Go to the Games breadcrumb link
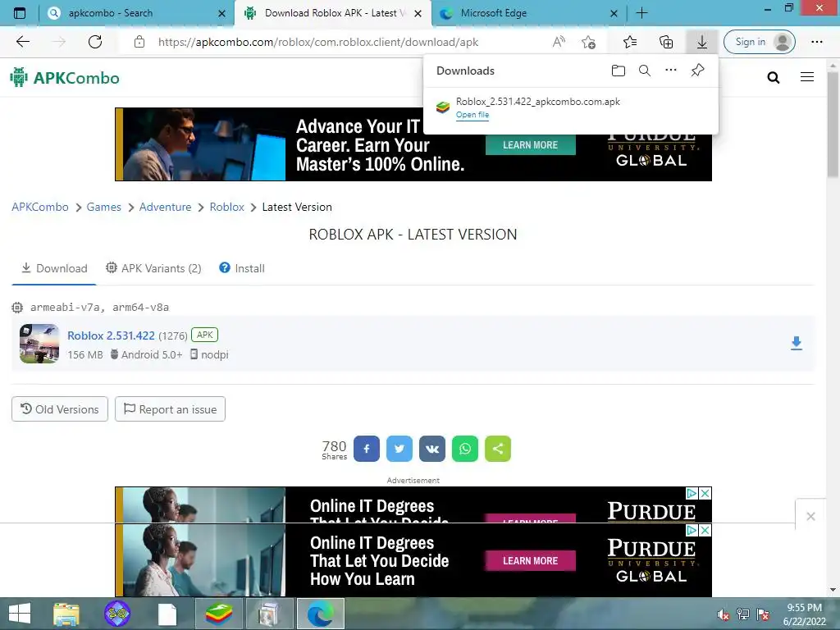 coord(104,207)
